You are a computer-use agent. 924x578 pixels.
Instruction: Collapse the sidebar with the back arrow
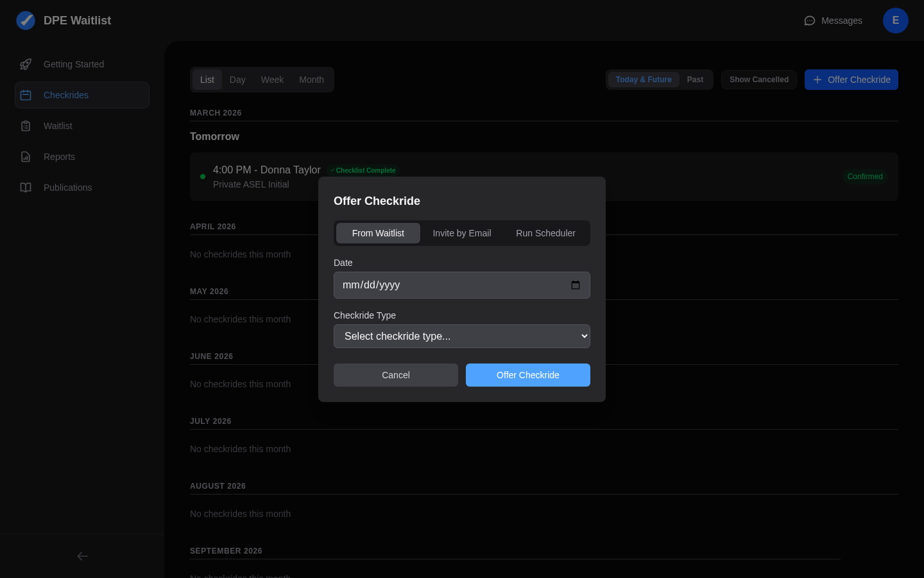click(82, 556)
